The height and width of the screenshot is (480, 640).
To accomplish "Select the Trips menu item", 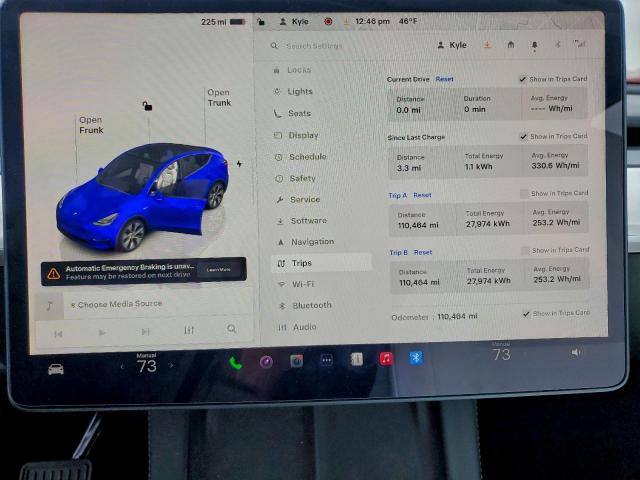I will (321, 263).
